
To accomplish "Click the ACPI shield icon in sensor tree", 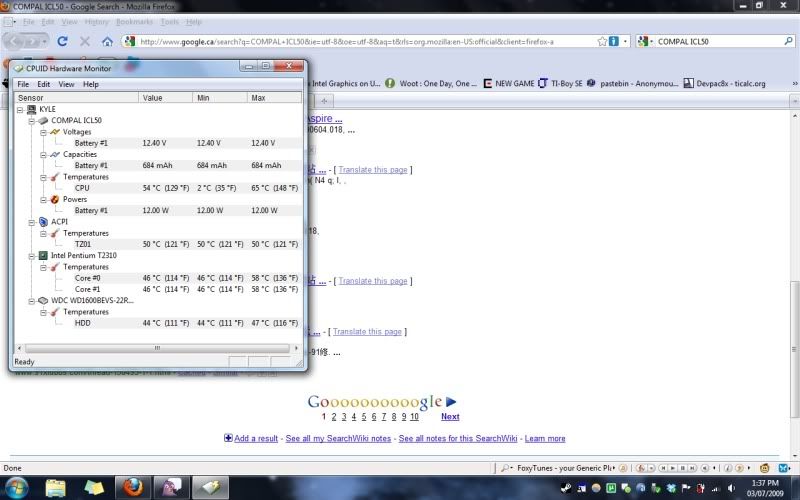I will click(x=43, y=221).
